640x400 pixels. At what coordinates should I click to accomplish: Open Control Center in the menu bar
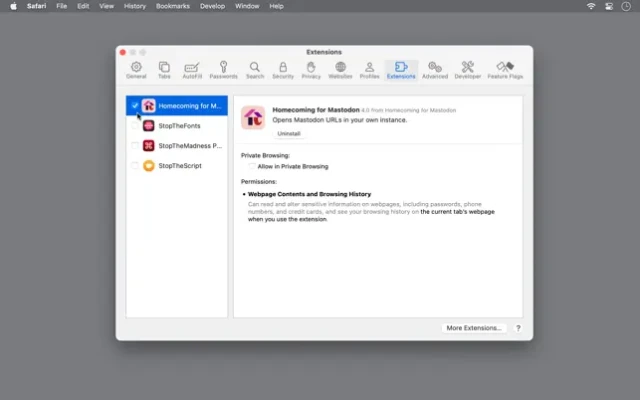[x=607, y=6]
